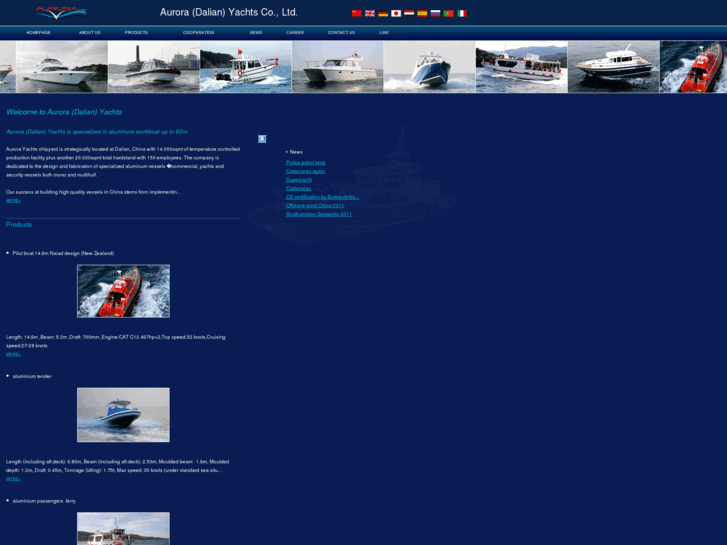Switch to Italian via the Italy flag
727x545 pixels.
[462, 13]
